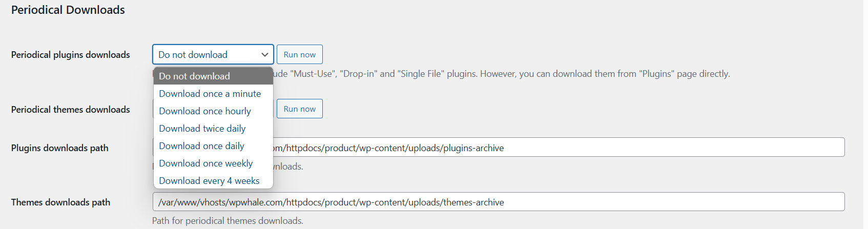Click the Must-Use plugins note text

tap(502, 74)
